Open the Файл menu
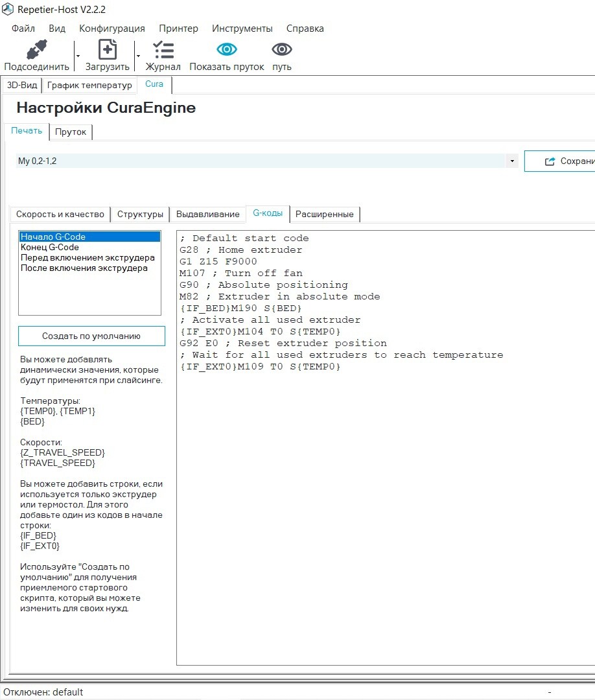Image resolution: width=595 pixels, height=700 pixels. pos(23,29)
